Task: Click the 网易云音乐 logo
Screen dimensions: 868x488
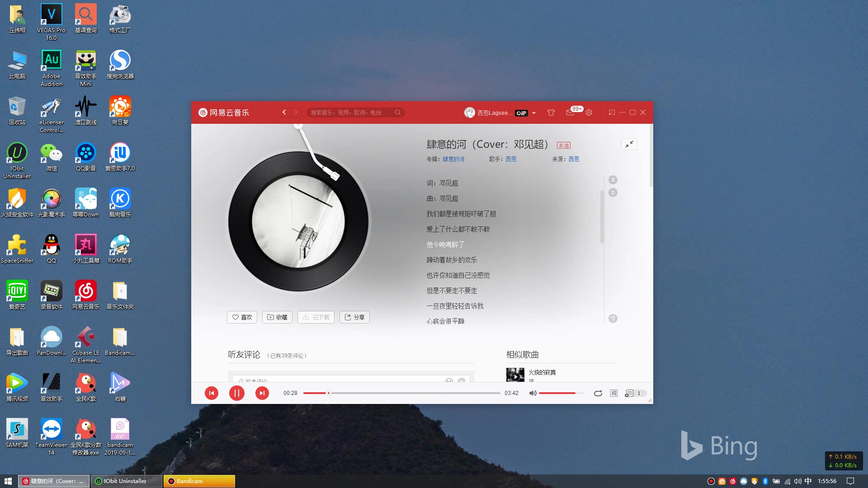Action: click(224, 113)
